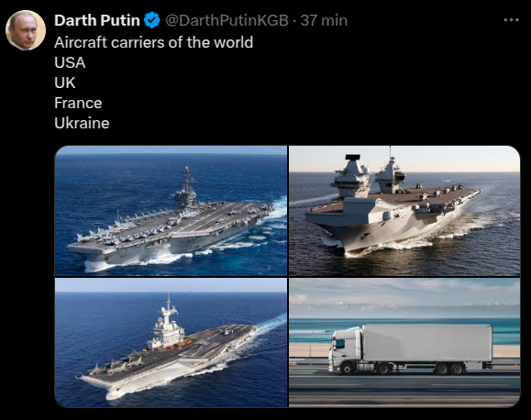
Task: Click the 'France' line of the tweet
Action: tap(78, 103)
